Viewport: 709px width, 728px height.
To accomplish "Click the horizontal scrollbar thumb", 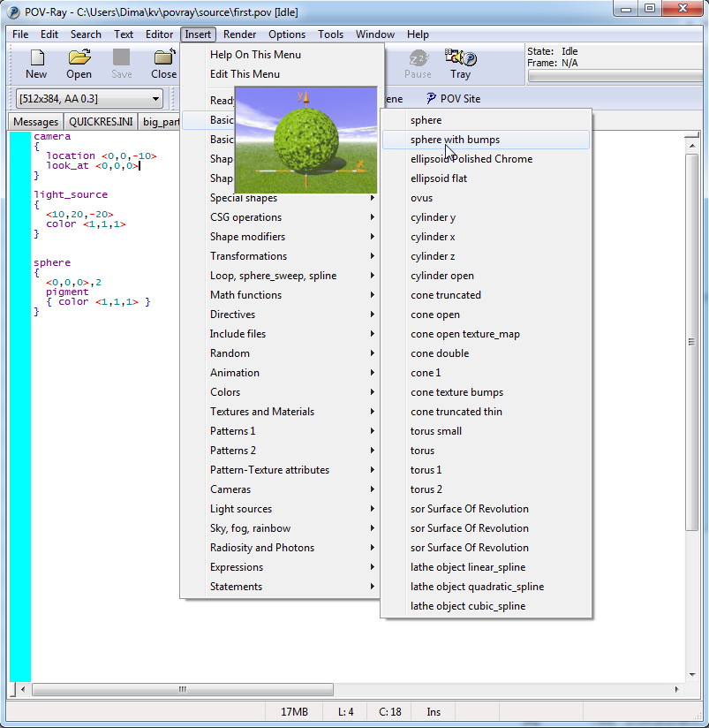I will point(183,689).
